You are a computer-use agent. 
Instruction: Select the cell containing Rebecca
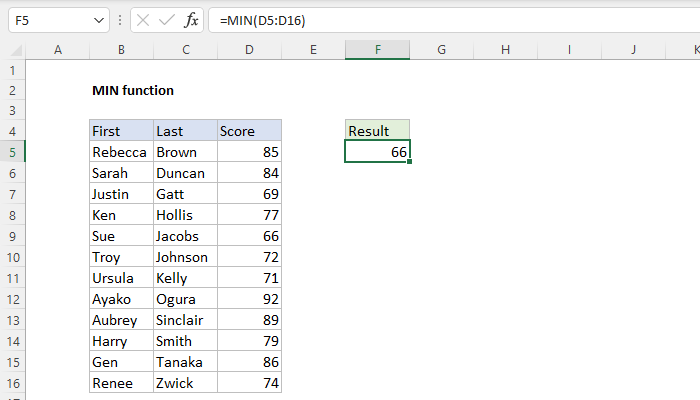(x=121, y=152)
